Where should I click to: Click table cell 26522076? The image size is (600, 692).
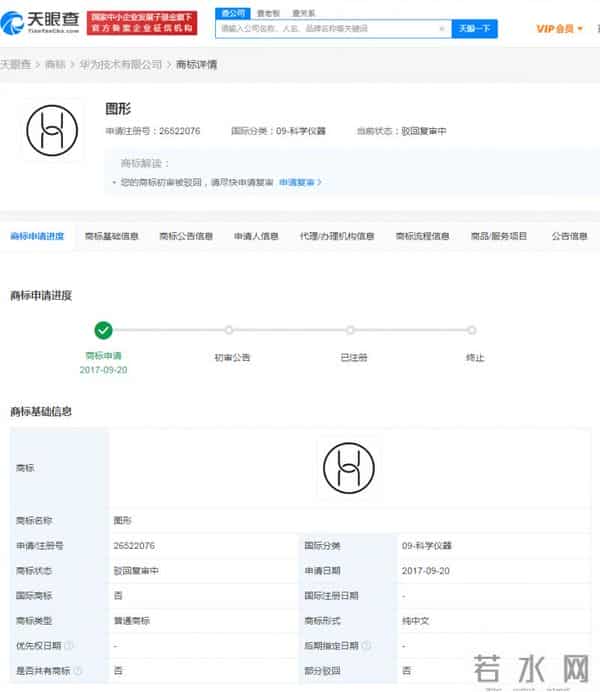tap(134, 546)
